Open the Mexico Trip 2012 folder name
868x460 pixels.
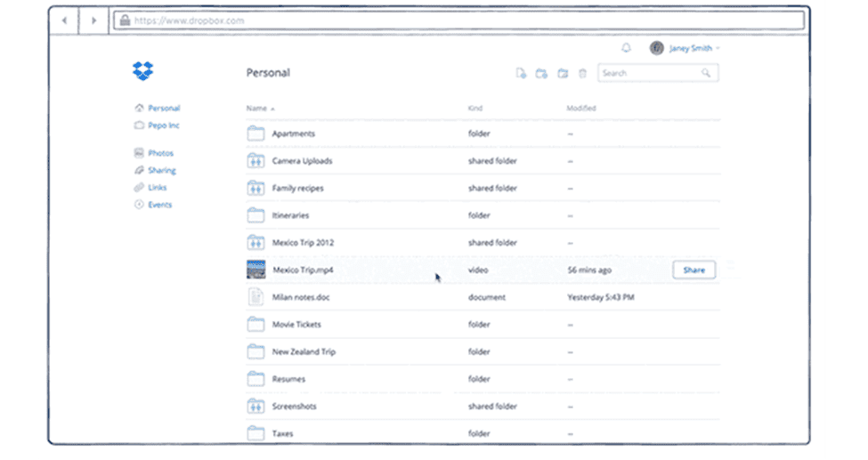pos(303,242)
